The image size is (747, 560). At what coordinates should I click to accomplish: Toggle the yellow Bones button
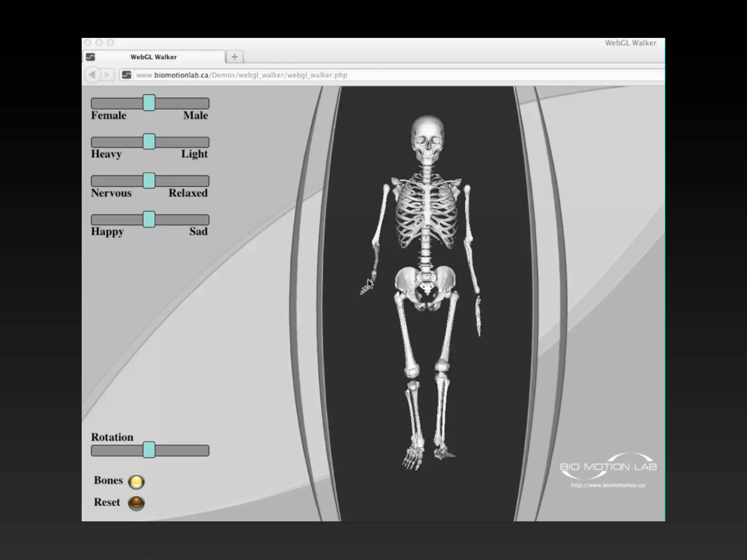coord(136,481)
